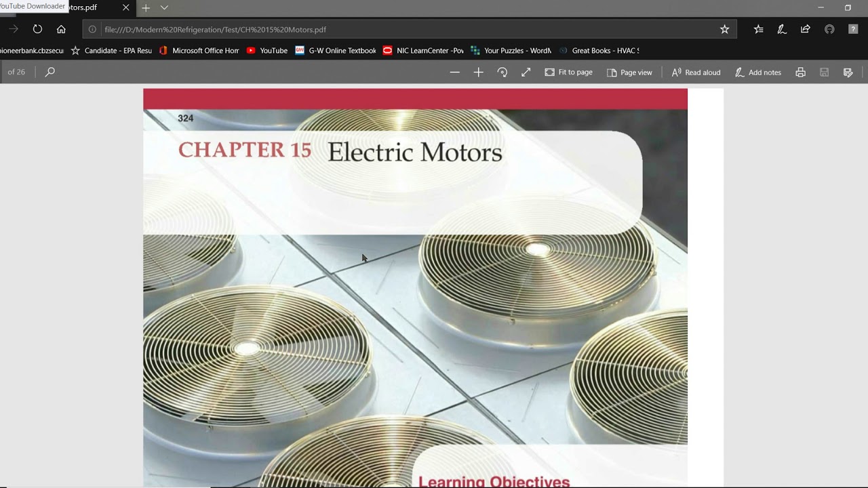
Task: Start Read aloud for the PDF
Action: [696, 72]
